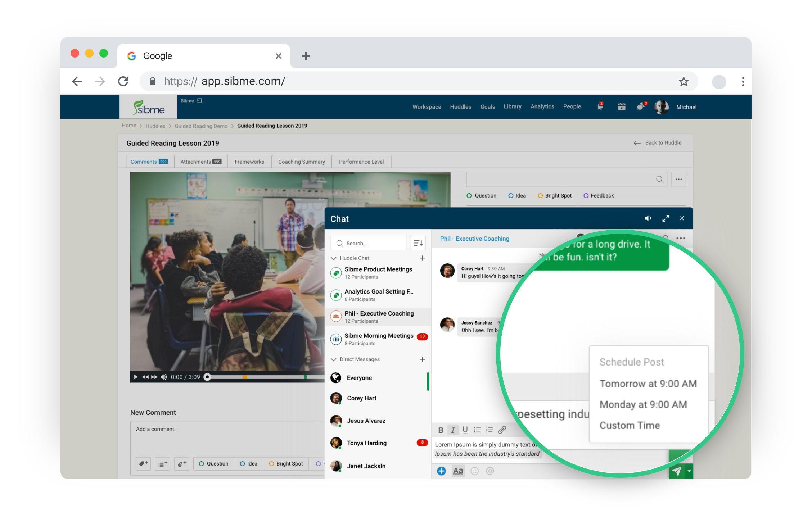Open Guided Reading Demo breadcrumb
812x517 pixels.
(x=201, y=126)
